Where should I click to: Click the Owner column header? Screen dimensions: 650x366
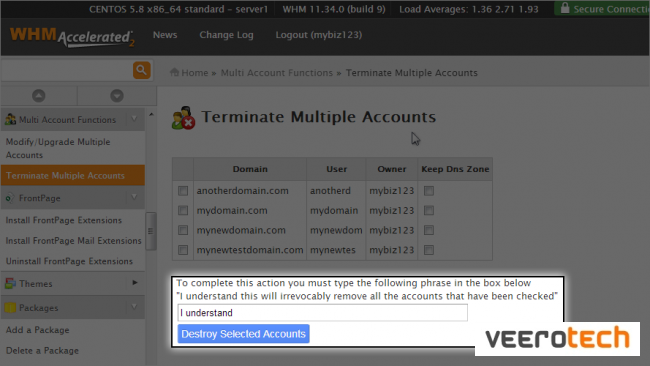click(391, 169)
